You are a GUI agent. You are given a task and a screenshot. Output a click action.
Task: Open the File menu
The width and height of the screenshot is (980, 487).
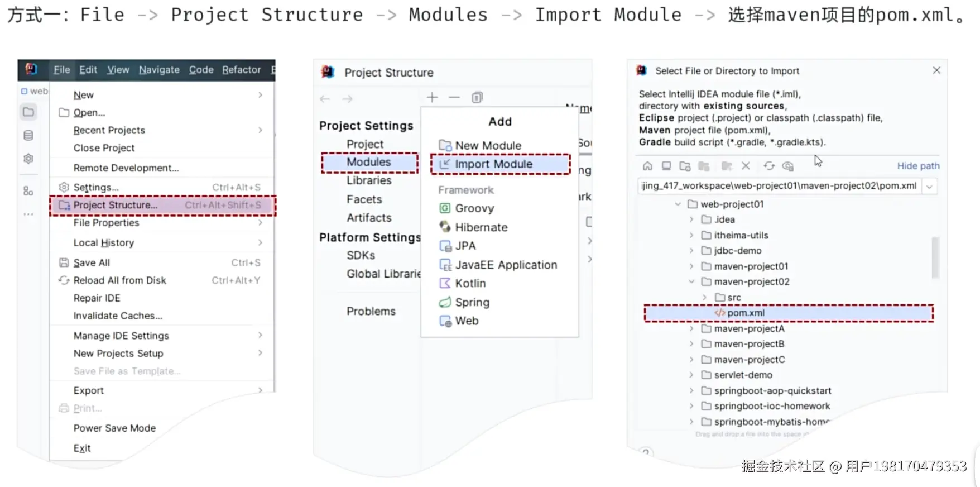62,70
